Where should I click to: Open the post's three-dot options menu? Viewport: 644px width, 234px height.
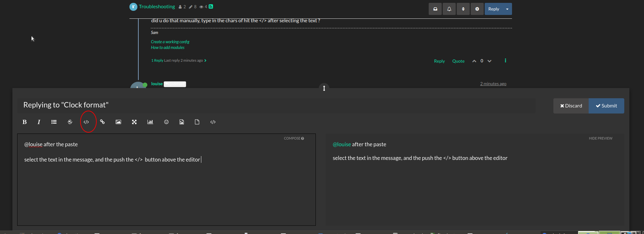[x=505, y=61]
